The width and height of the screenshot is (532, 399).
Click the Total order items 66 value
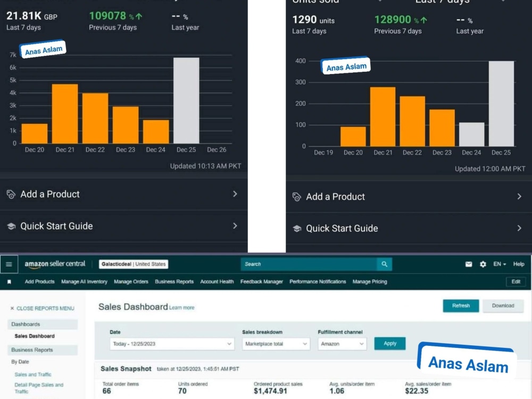click(x=106, y=391)
